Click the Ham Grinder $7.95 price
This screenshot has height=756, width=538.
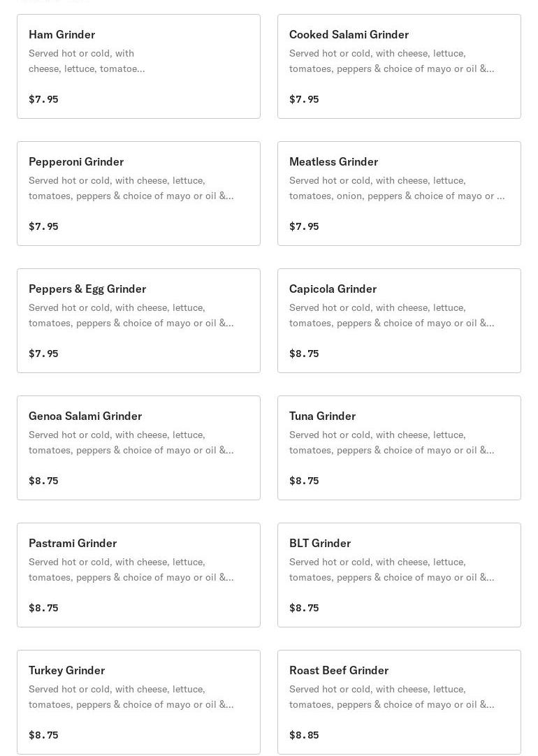(x=43, y=99)
